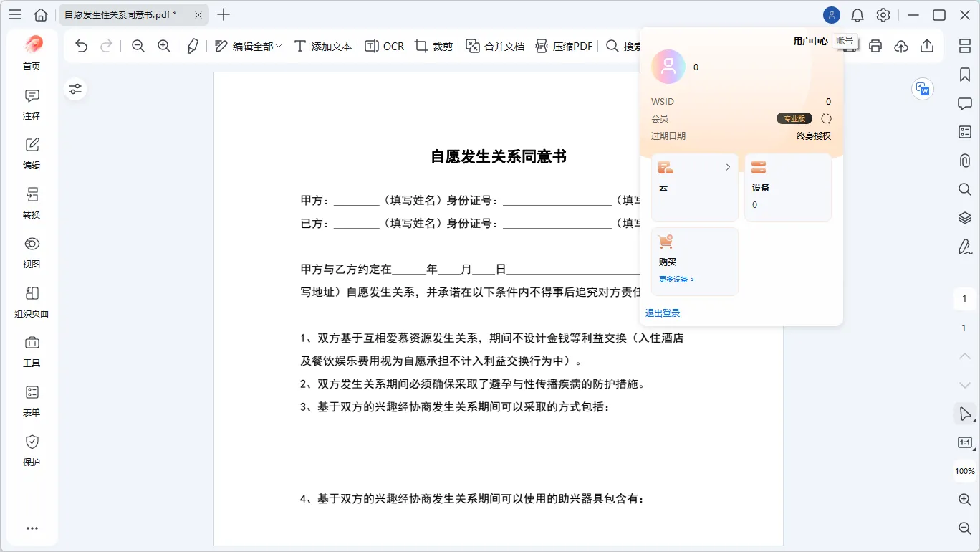Zoom in via right sidebar magnifier
Viewport: 980px width, 552px height.
965,500
